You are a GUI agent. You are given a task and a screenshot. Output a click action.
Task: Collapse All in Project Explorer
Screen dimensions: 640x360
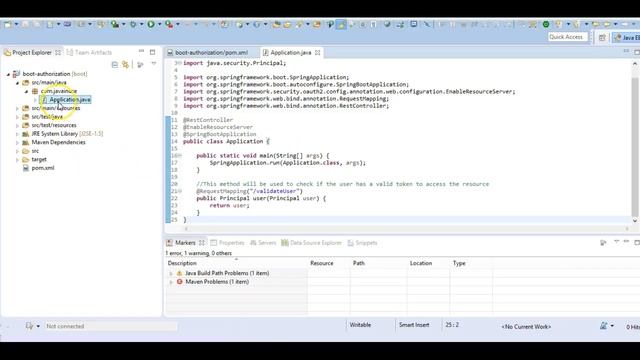pyautogui.click(x=115, y=64)
